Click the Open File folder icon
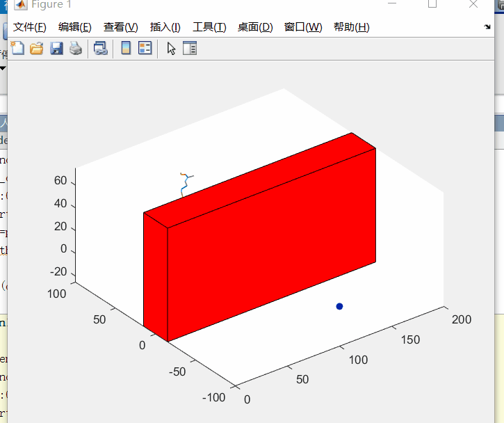The width and height of the screenshot is (504, 423). tap(37, 49)
